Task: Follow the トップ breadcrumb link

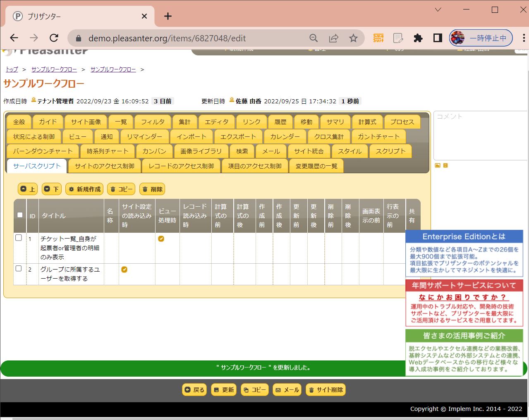Action: point(12,69)
